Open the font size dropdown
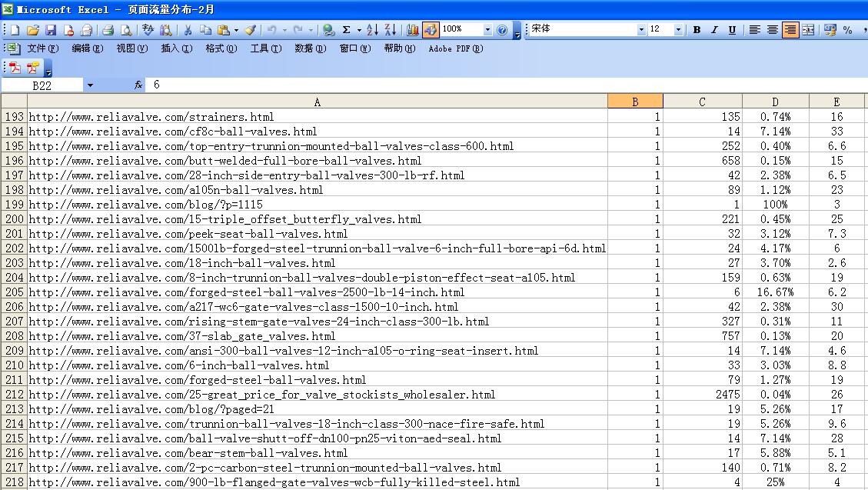868x490 pixels. coord(678,30)
